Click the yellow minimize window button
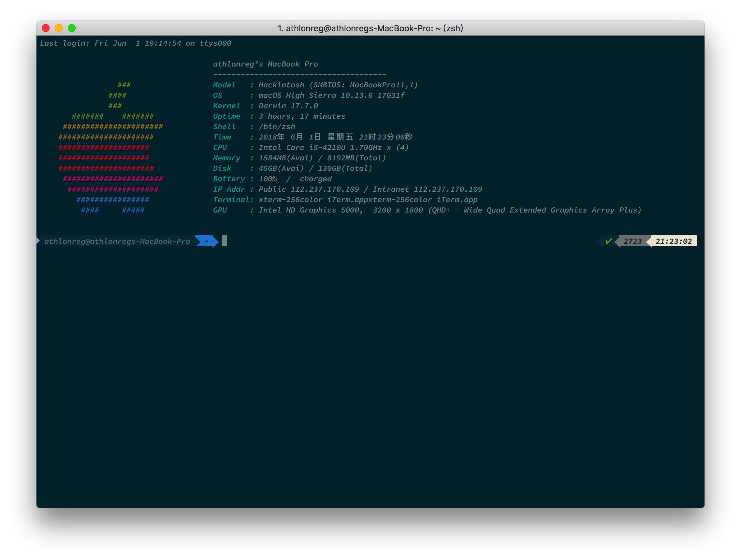The height and width of the screenshot is (560, 741). pyautogui.click(x=59, y=28)
